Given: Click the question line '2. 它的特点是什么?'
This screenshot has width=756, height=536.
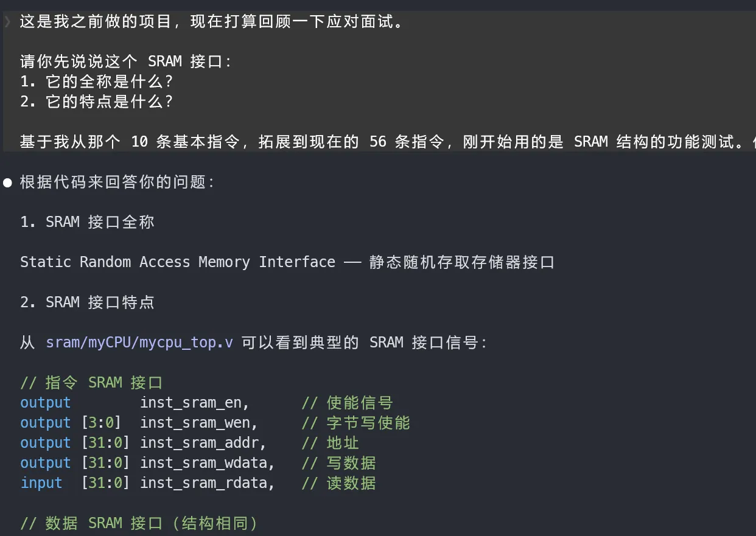Looking at the screenshot, I should (96, 102).
